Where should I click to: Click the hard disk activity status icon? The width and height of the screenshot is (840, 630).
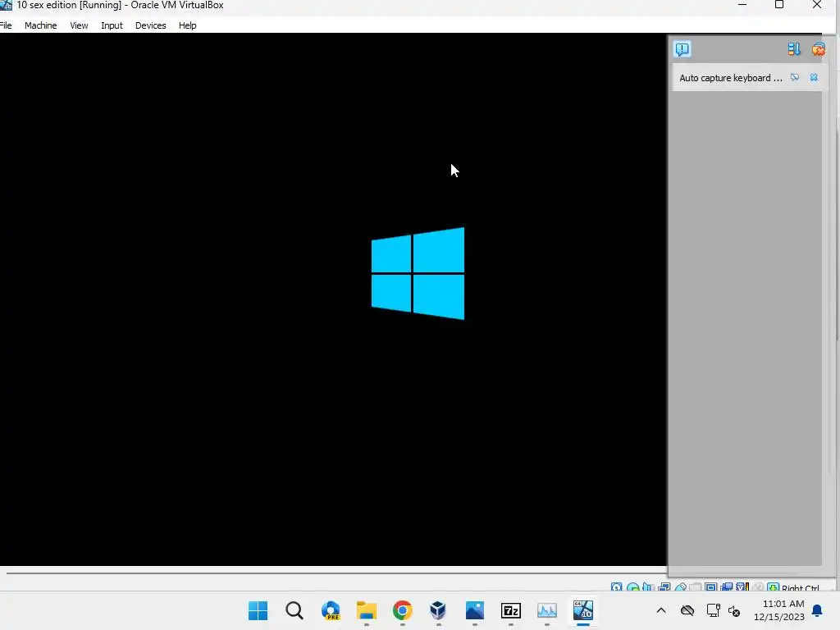(x=617, y=587)
